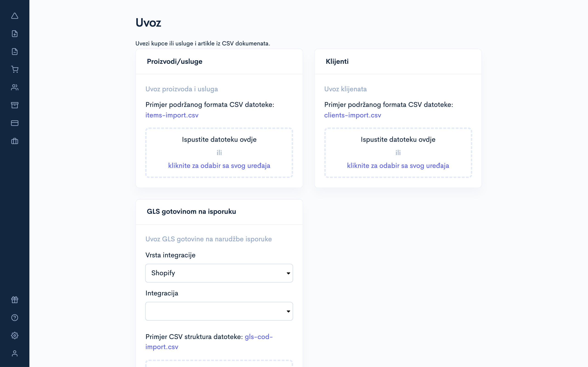Open the credit card payments icon
The image size is (588, 367).
tap(14, 123)
